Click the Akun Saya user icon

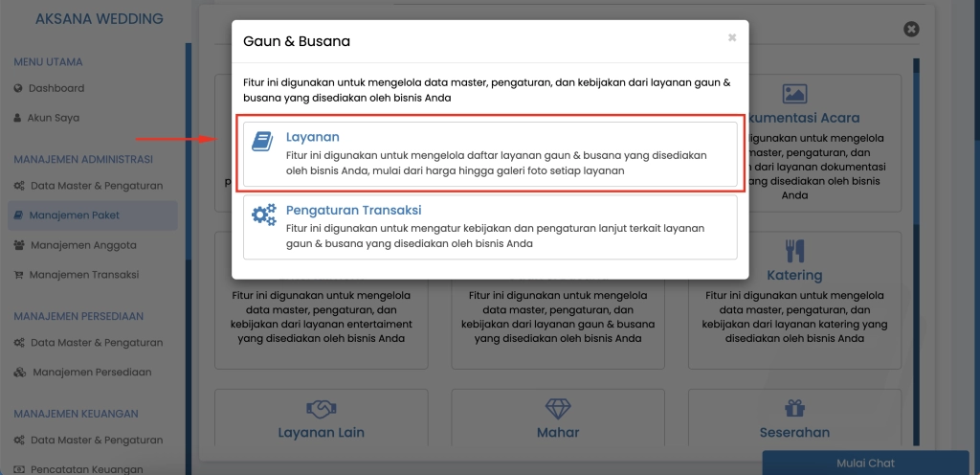pyautogui.click(x=17, y=118)
